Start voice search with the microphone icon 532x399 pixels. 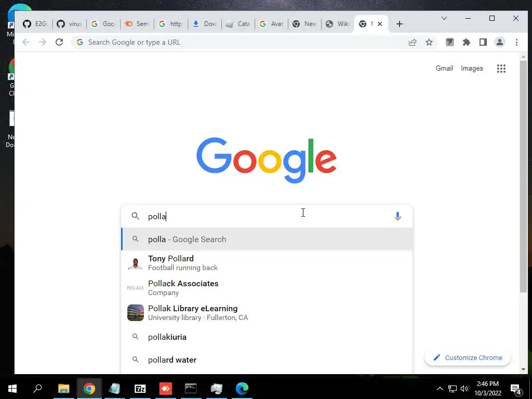pos(397,217)
